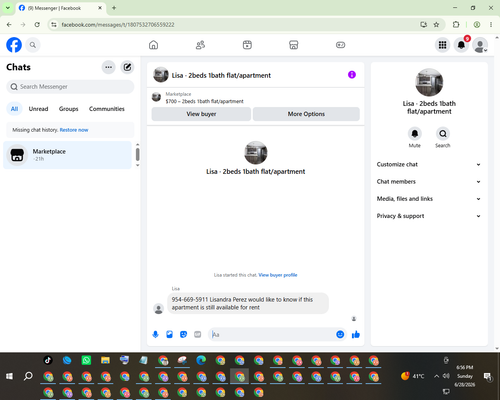
Task: Mute the conversation with the bell icon
Action: (415, 134)
